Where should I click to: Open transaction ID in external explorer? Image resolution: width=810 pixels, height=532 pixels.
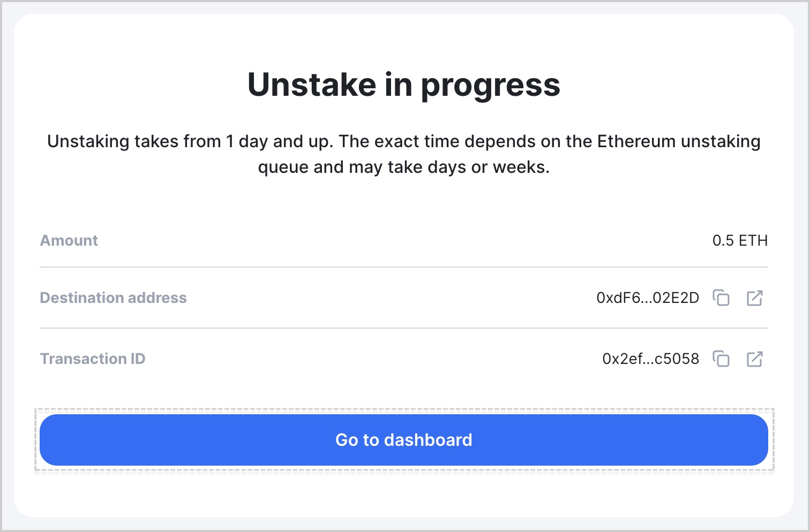[x=754, y=359]
